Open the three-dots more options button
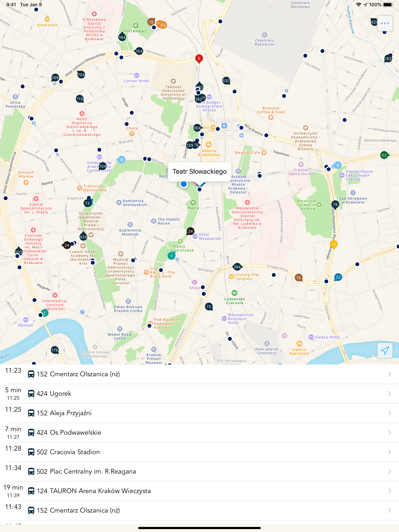The height and width of the screenshot is (532, 399). [x=385, y=23]
